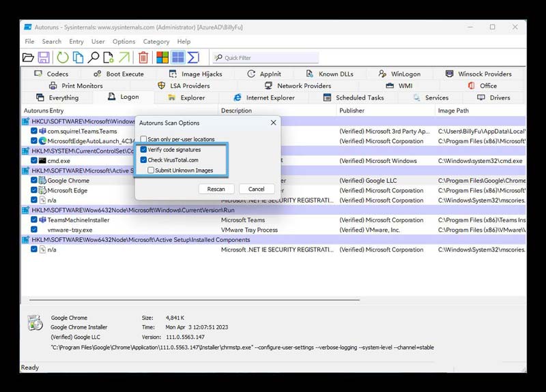Sort by the Image Path column header
546x392 pixels.
pos(480,110)
